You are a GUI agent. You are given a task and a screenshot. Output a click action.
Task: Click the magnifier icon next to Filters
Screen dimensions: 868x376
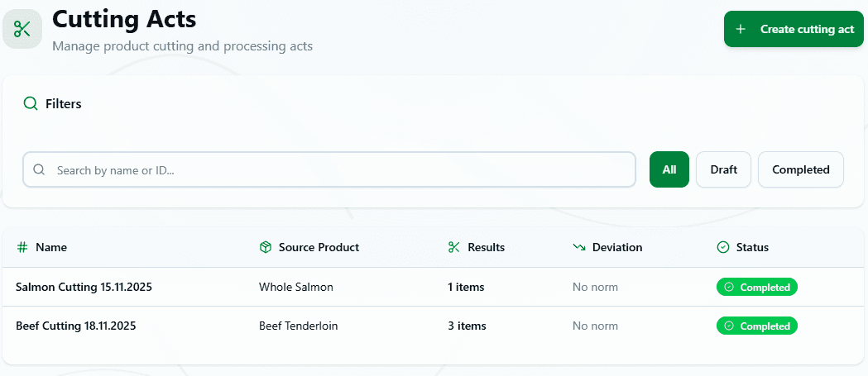click(x=31, y=103)
